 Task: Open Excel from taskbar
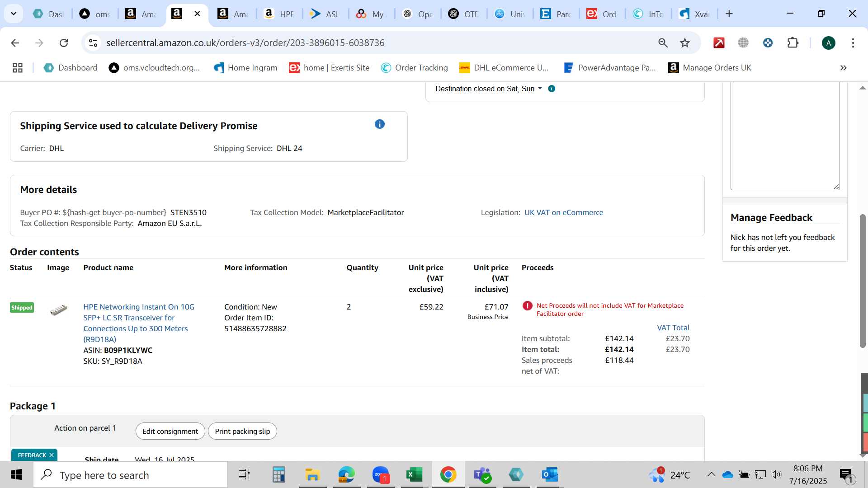[x=414, y=475]
